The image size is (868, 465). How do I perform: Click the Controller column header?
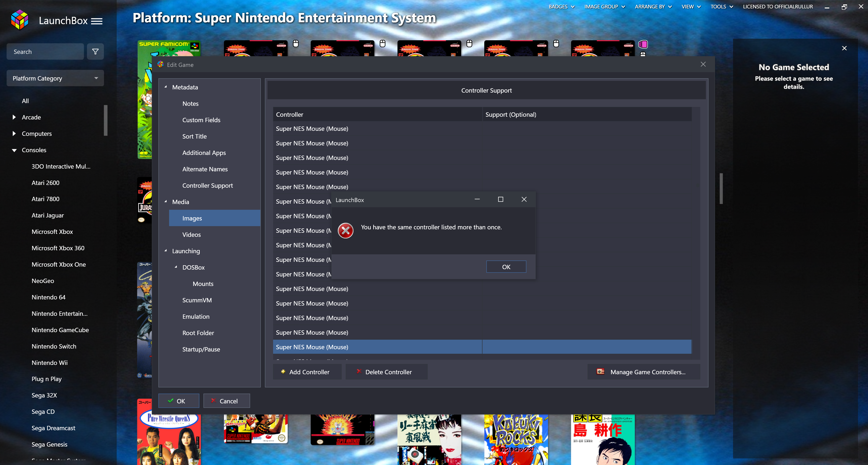[x=377, y=114]
